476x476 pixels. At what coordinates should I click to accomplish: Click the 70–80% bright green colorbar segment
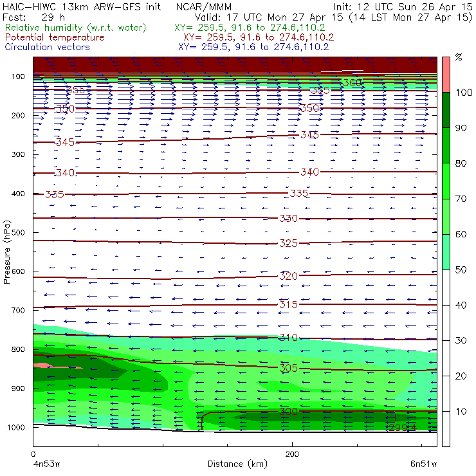pyautogui.click(x=446, y=181)
